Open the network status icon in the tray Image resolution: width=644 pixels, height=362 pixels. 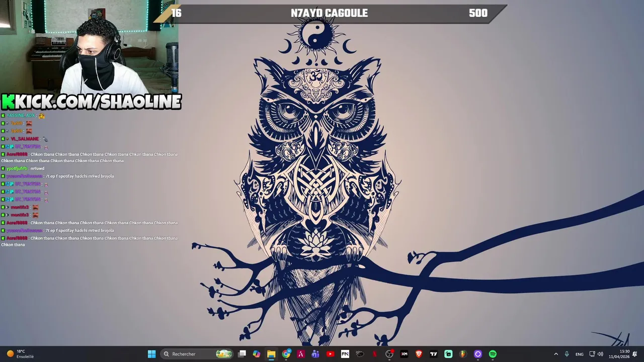(x=592, y=354)
